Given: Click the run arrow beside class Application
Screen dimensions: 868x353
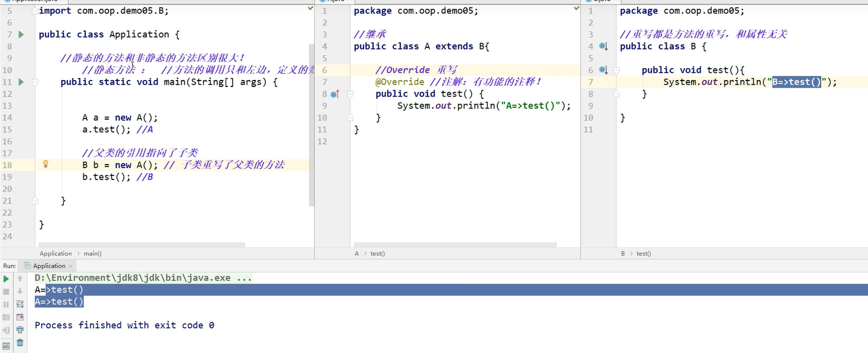Looking at the screenshot, I should pos(21,34).
